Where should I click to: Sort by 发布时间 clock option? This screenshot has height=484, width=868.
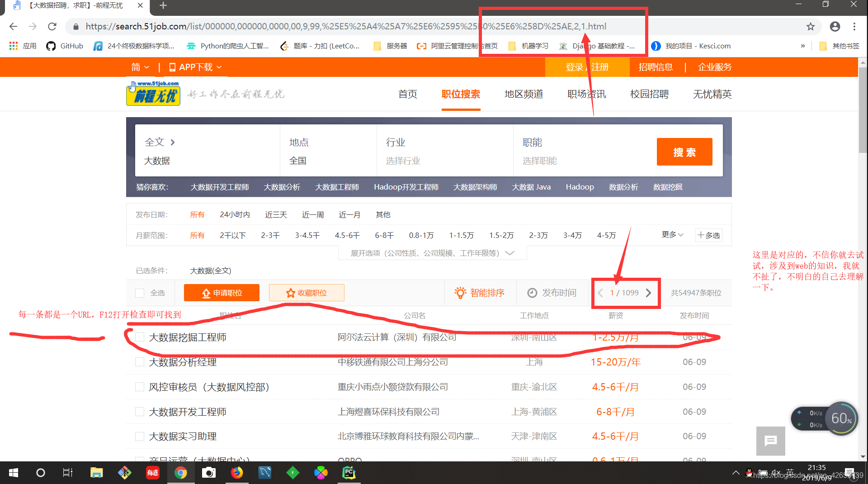(552, 293)
